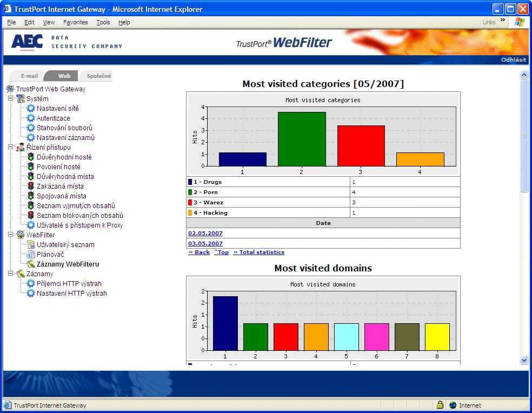Open the Edit menu
The image size is (532, 413).
(x=29, y=22)
